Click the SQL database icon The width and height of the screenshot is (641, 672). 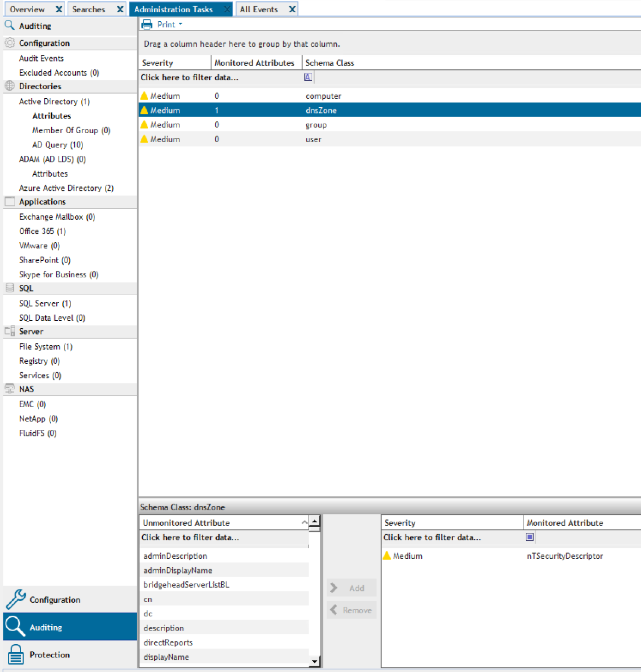10,288
